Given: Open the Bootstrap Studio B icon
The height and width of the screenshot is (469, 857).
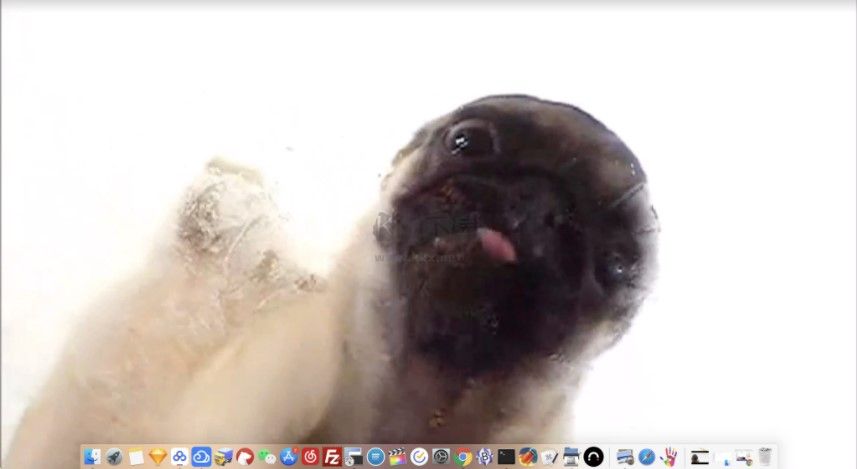Looking at the screenshot, I should 485,457.
